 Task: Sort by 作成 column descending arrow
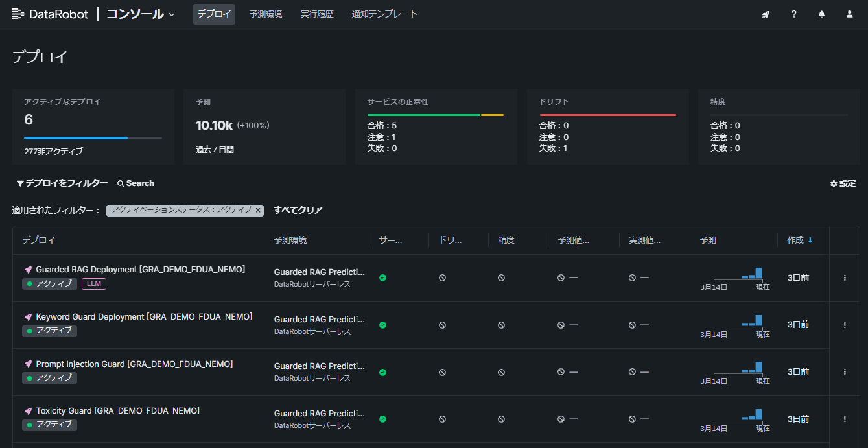810,240
